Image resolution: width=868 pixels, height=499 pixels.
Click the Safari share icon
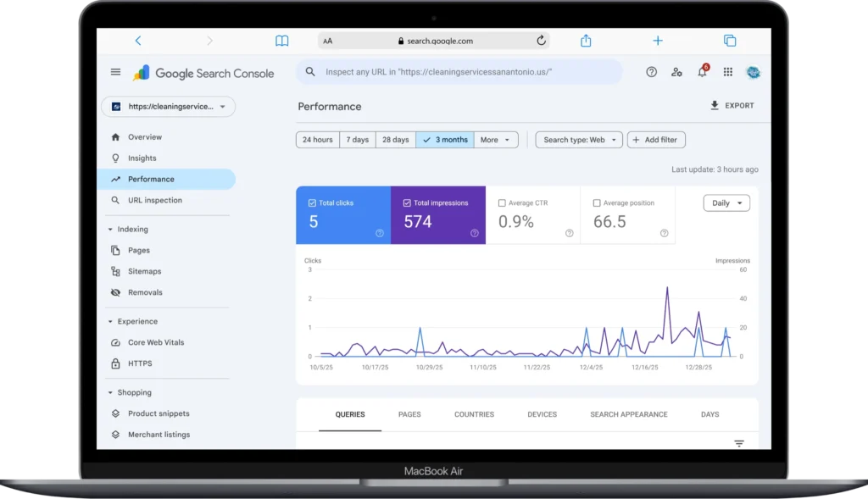pos(586,41)
